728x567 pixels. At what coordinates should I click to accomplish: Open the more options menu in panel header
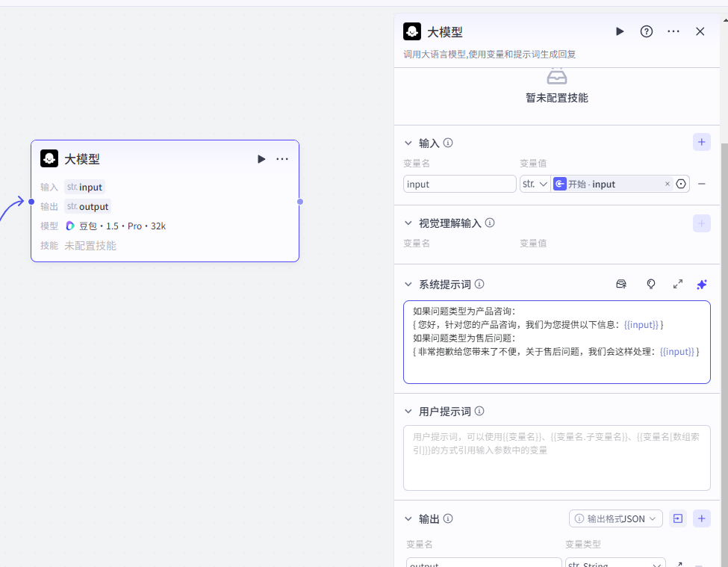tap(673, 31)
